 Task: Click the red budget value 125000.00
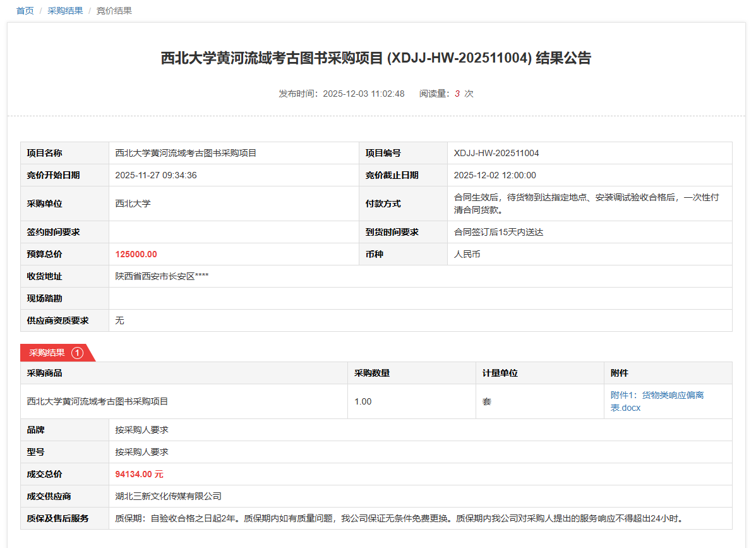136,254
